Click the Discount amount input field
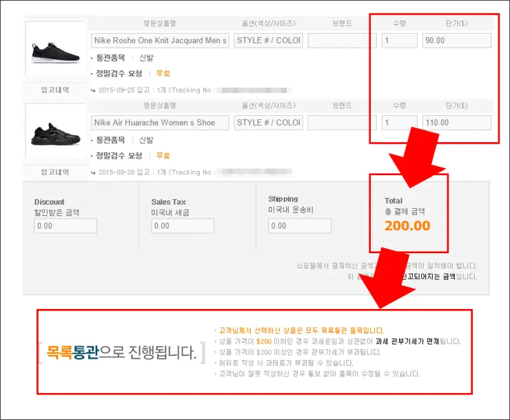510x420 pixels. click(x=65, y=226)
